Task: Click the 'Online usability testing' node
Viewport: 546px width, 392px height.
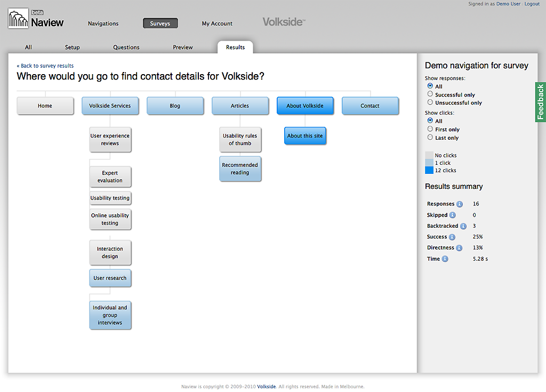Action: tap(110, 219)
